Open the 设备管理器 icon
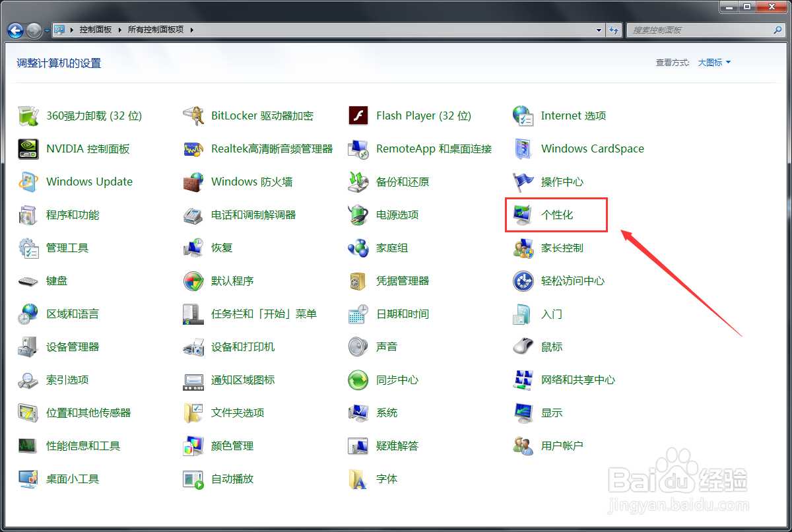792x532 pixels. [x=28, y=347]
